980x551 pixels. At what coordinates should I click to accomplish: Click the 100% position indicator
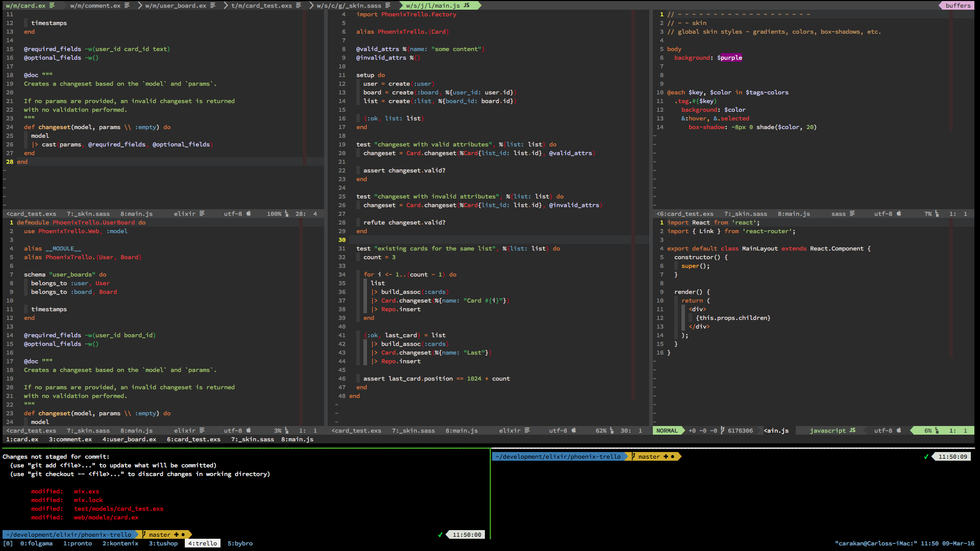pos(274,214)
